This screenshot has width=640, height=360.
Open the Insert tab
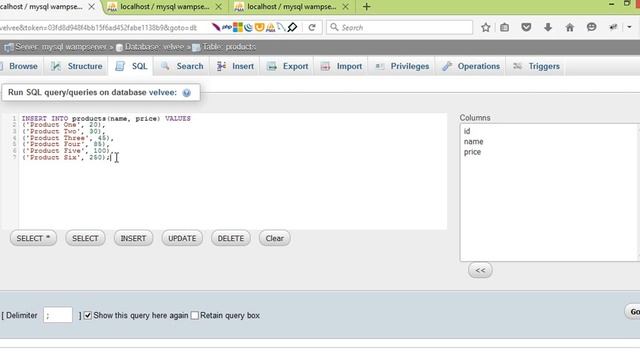(x=235, y=66)
